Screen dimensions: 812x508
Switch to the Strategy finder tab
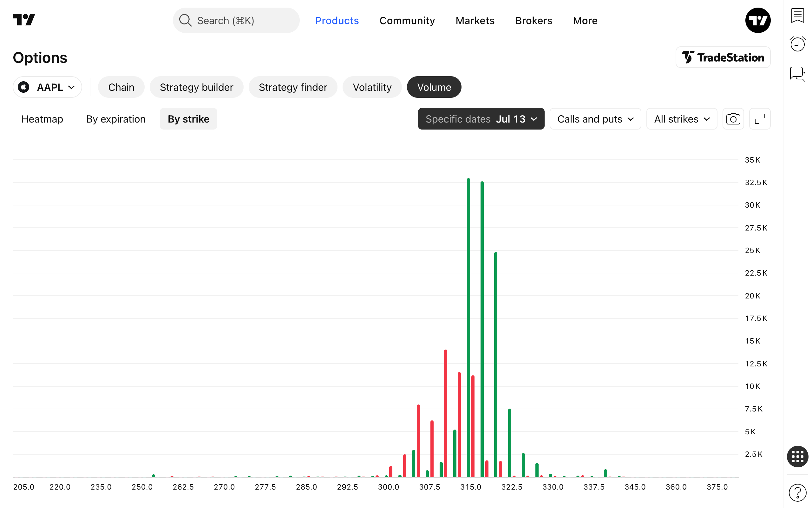point(292,87)
